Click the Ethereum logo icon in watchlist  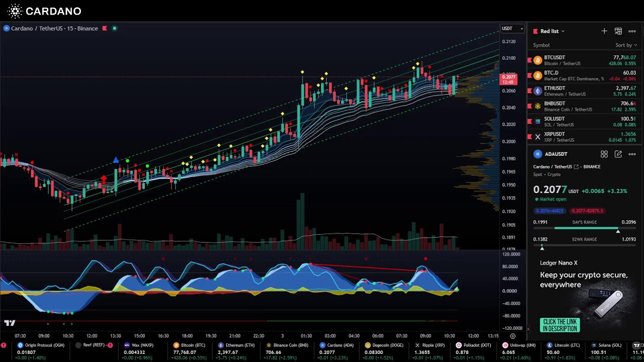pyautogui.click(x=538, y=91)
